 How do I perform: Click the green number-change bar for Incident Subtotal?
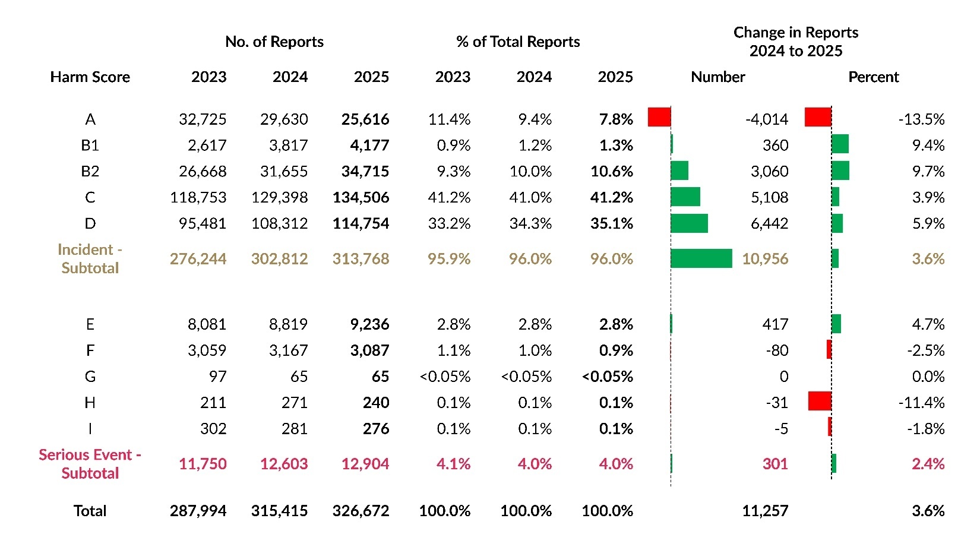701,258
